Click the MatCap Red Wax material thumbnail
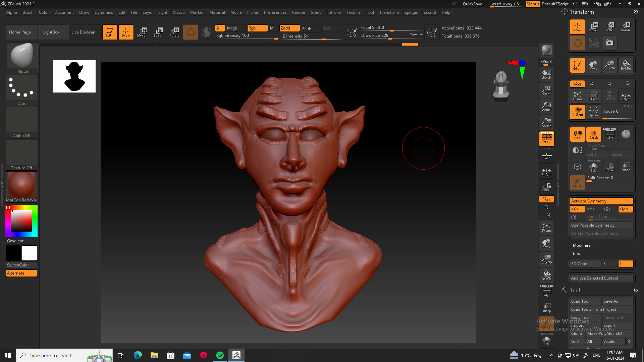The width and height of the screenshot is (644, 362). 21,184
